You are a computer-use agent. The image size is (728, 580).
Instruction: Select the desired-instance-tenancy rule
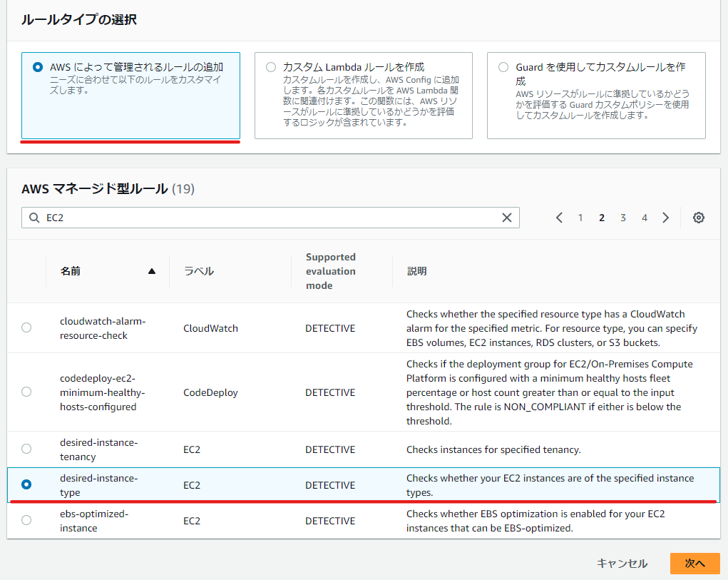click(x=26, y=449)
